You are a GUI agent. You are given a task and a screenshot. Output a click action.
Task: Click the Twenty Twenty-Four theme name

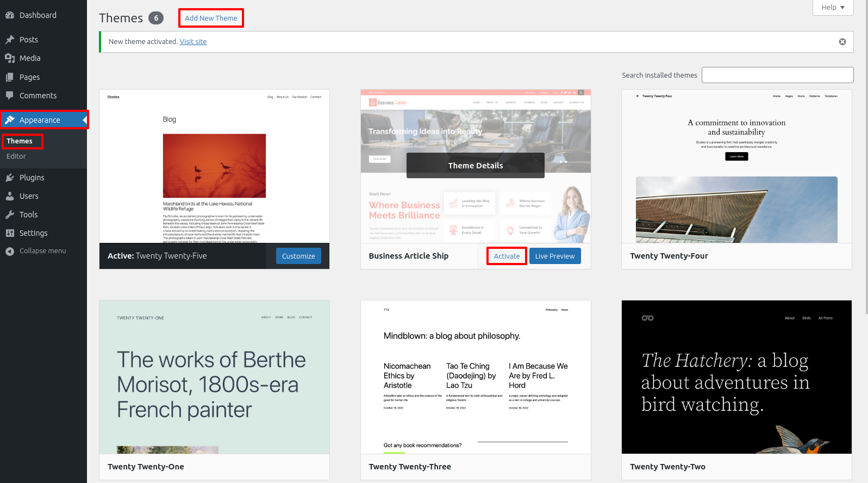pyautogui.click(x=669, y=256)
